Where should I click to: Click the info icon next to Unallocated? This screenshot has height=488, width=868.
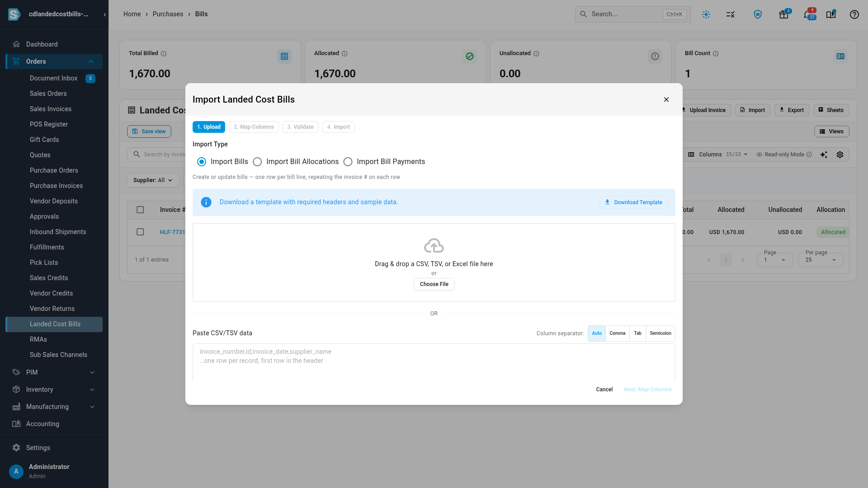[x=536, y=54]
